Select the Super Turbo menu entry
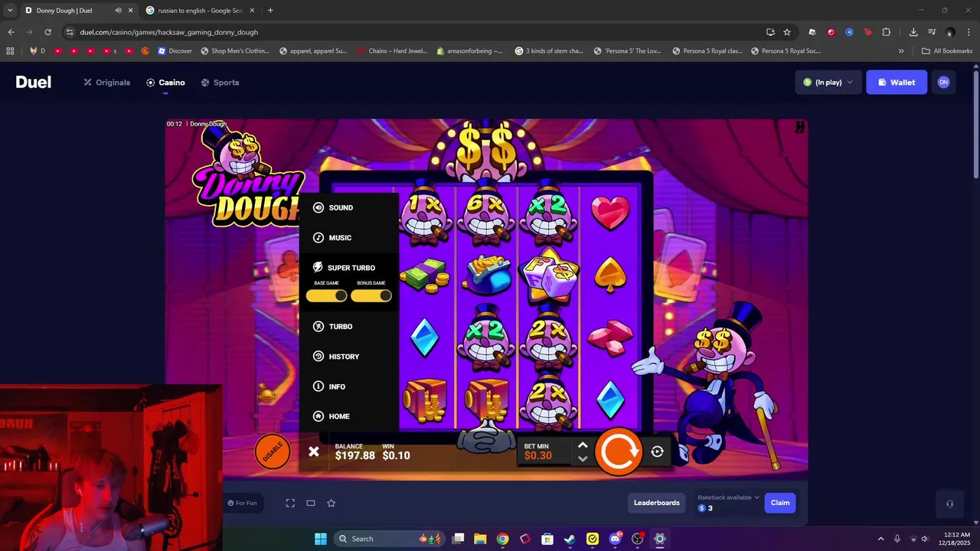Viewport: 980px width, 551px height. tap(344, 268)
